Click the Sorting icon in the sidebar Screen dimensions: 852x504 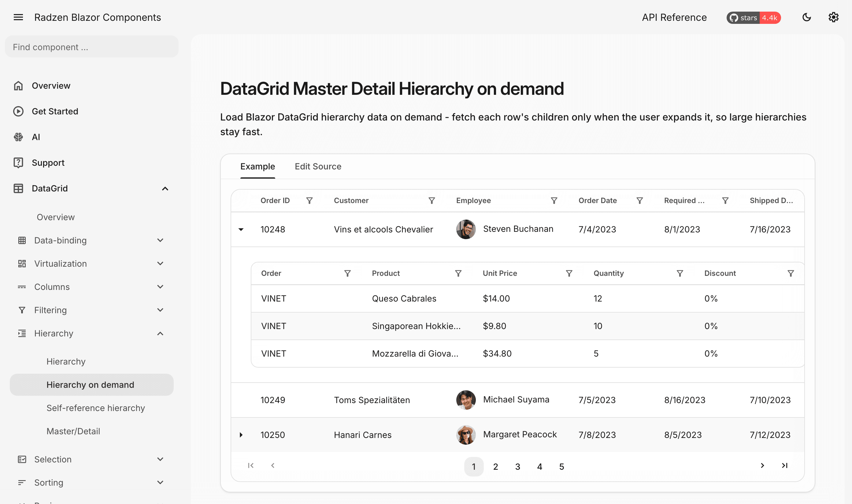pos(22,483)
